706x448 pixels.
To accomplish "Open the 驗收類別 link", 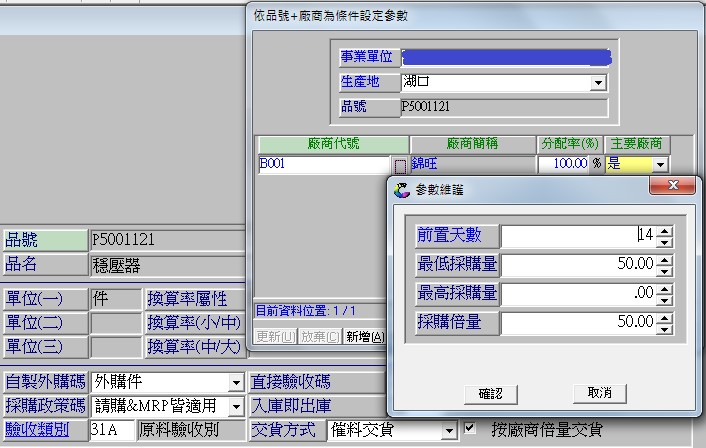I will tap(37, 430).
